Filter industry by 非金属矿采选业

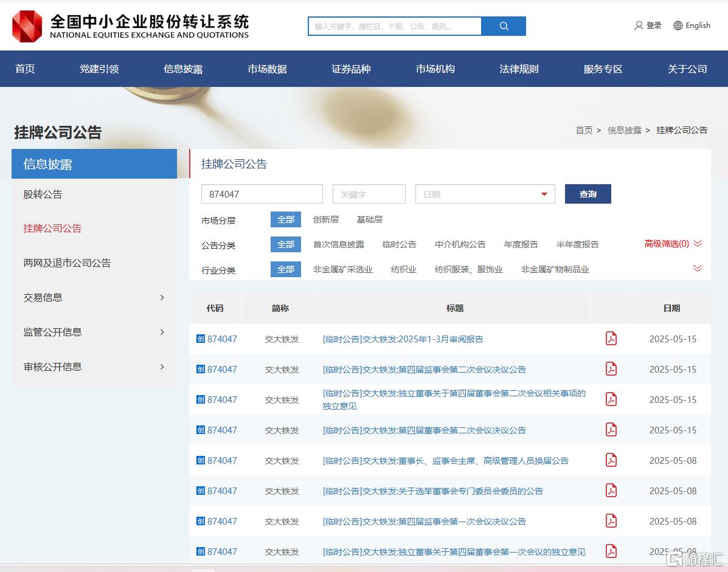[x=342, y=269]
